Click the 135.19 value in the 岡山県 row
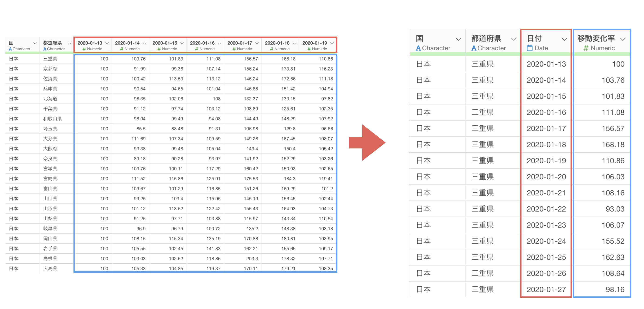Screen dimensions: 644x309 pos(213,239)
